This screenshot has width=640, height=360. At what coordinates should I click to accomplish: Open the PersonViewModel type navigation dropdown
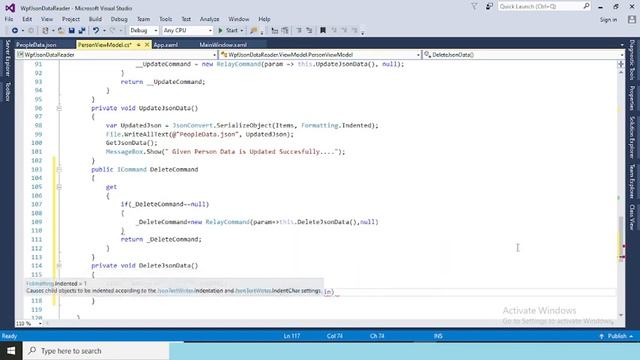[x=320, y=54]
